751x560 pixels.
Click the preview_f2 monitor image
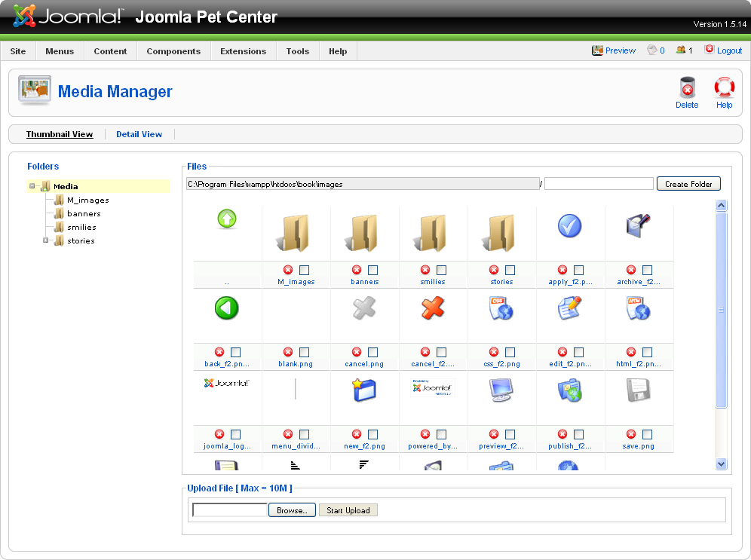click(501, 390)
